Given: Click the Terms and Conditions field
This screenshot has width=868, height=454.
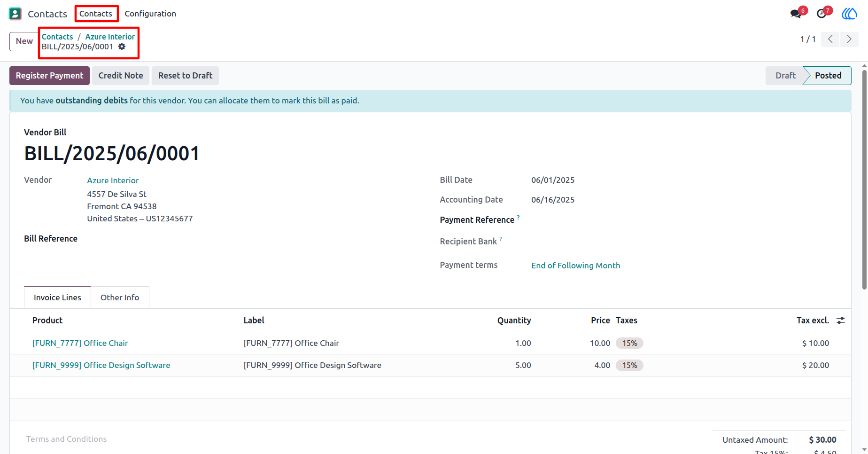Looking at the screenshot, I should (x=66, y=439).
